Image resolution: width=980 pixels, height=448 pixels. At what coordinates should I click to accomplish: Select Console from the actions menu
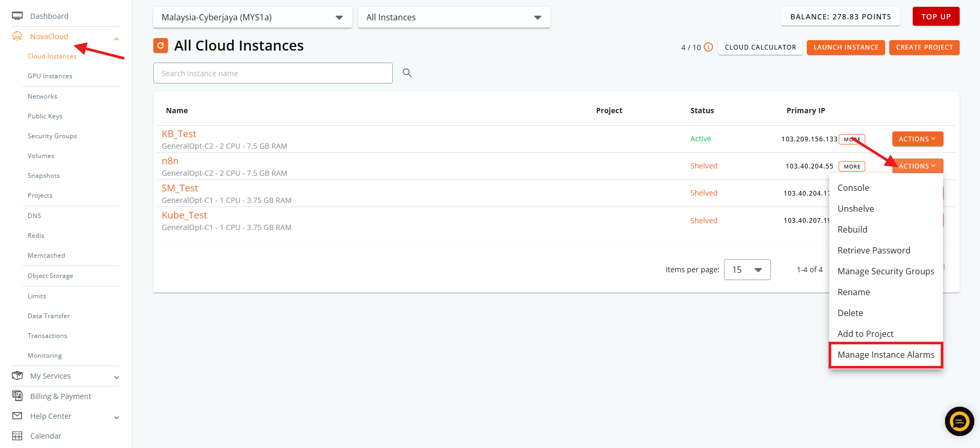(x=886, y=188)
